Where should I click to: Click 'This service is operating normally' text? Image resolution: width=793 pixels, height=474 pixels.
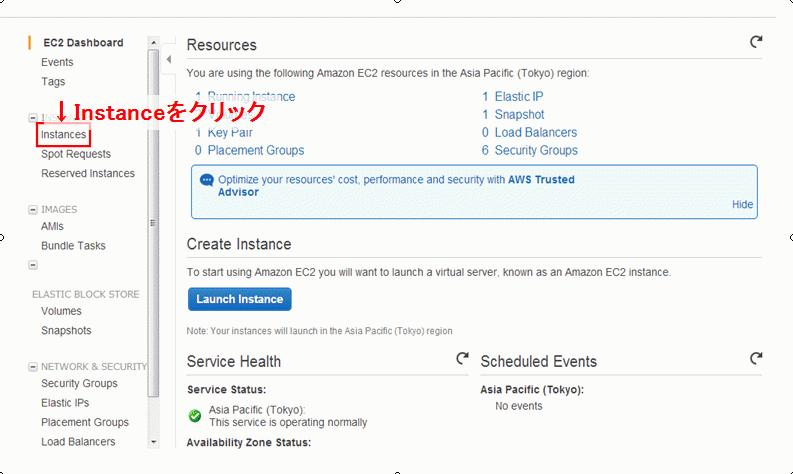coord(288,422)
